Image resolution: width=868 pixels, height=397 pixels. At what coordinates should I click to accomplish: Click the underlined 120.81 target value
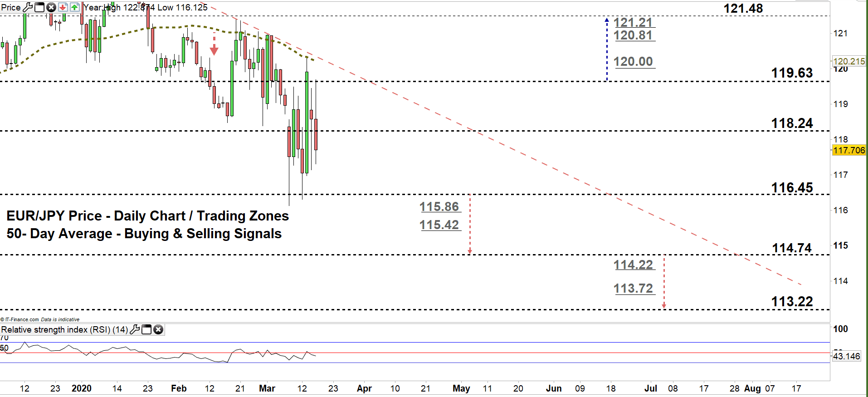tap(634, 35)
